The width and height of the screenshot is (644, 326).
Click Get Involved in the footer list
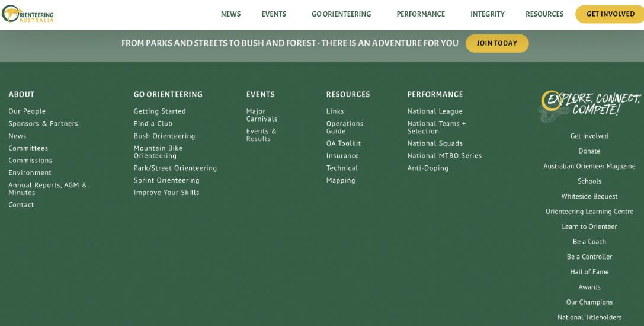click(x=589, y=136)
